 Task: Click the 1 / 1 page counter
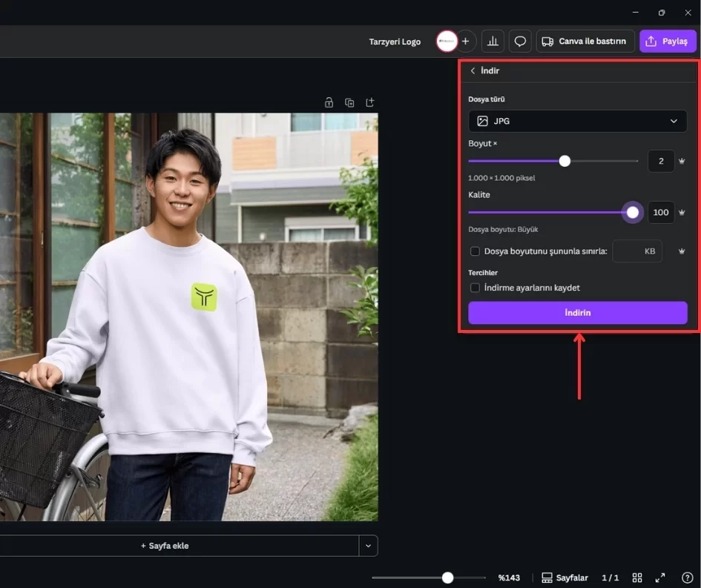click(x=611, y=578)
